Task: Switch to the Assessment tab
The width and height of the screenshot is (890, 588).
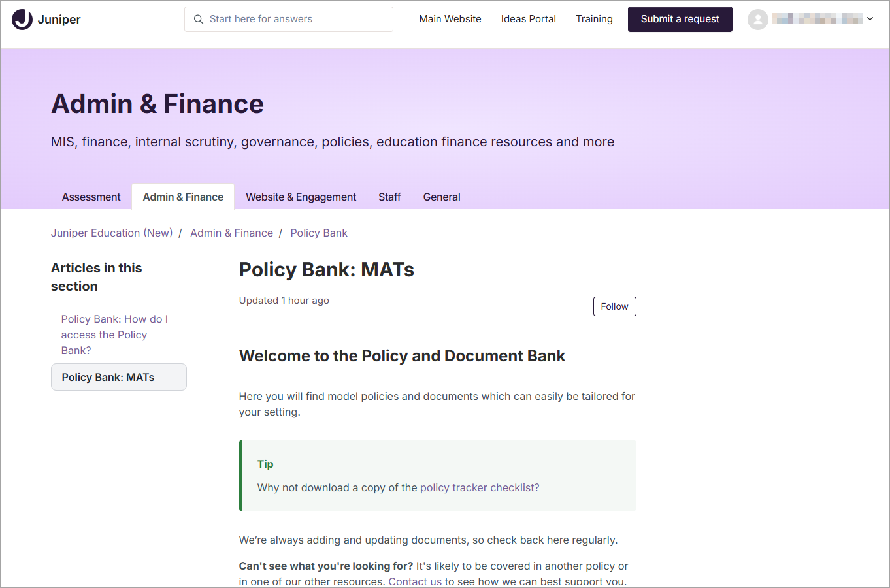Action: (91, 197)
